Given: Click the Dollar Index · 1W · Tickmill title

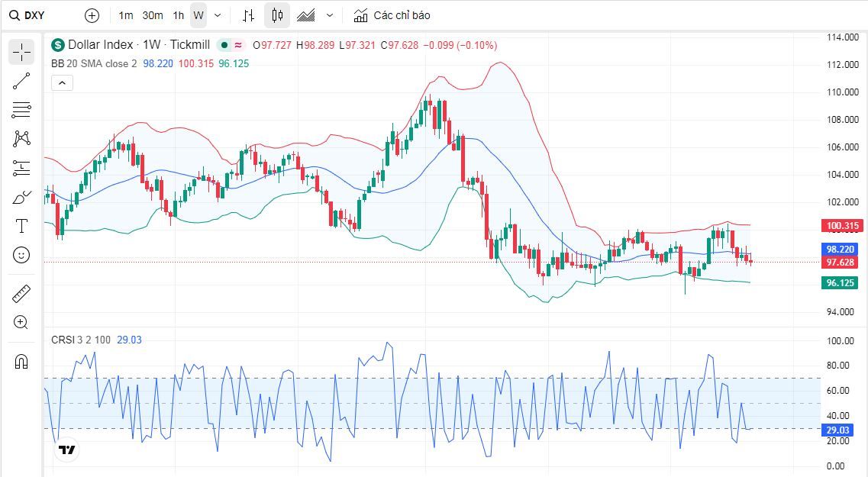Looking at the screenshot, I should 139,45.
